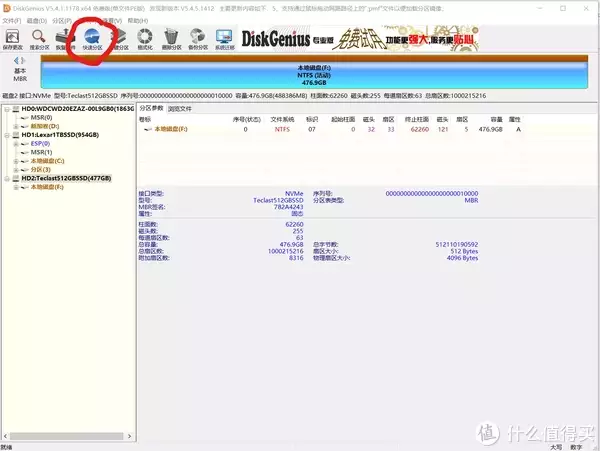The height and width of the screenshot is (451, 600).
Task: Collapse the HD1:Lexar1TBSSD disk node
Action: (x=7, y=135)
